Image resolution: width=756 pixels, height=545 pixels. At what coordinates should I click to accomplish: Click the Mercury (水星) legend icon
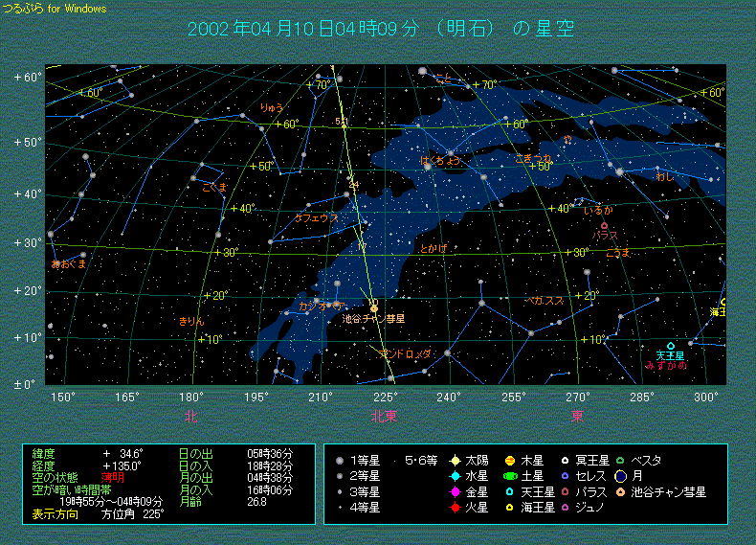(456, 476)
